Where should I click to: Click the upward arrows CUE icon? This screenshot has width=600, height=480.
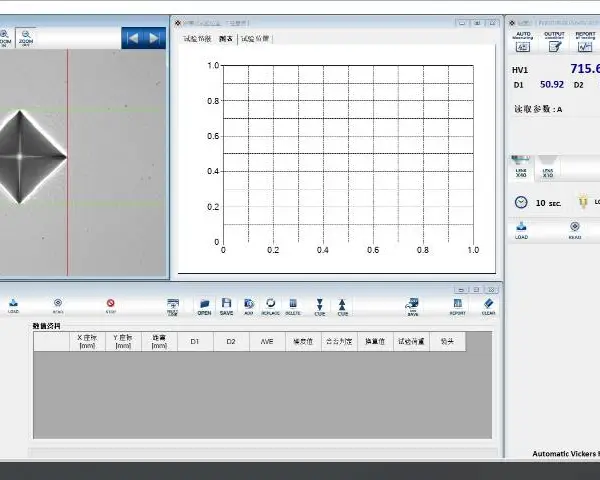tap(342, 307)
